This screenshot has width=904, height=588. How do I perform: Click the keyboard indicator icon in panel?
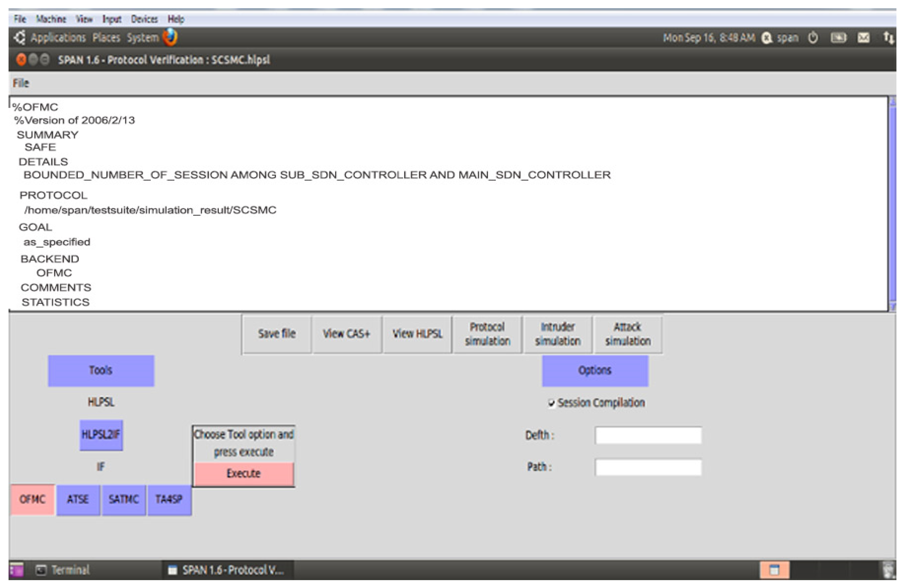pos(838,38)
